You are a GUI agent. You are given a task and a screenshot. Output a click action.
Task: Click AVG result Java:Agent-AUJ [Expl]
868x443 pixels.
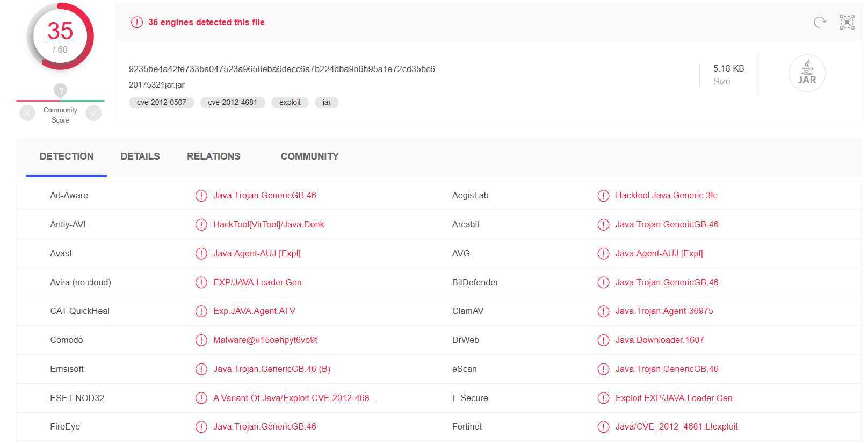tap(659, 254)
